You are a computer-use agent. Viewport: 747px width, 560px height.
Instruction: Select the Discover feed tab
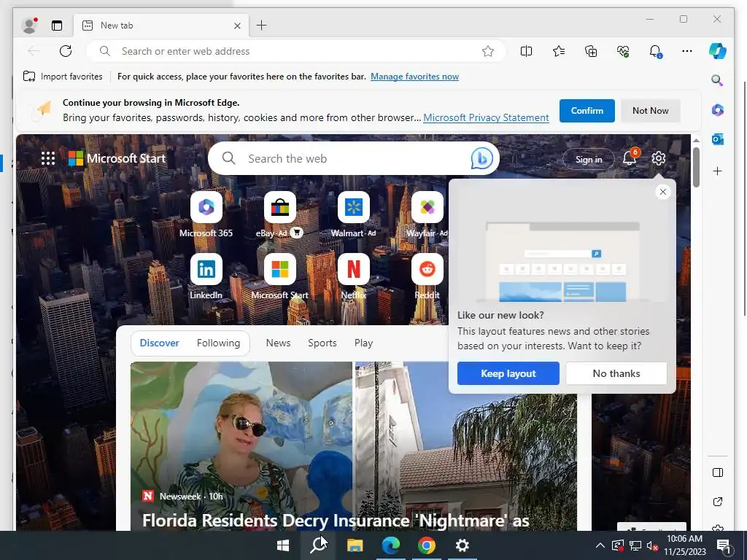pyautogui.click(x=159, y=343)
